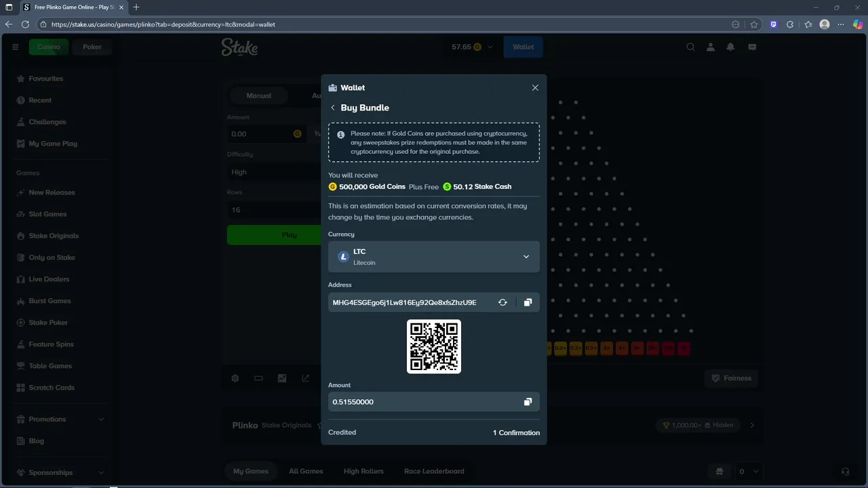Click browser back arrow

pyautogui.click(x=9, y=24)
